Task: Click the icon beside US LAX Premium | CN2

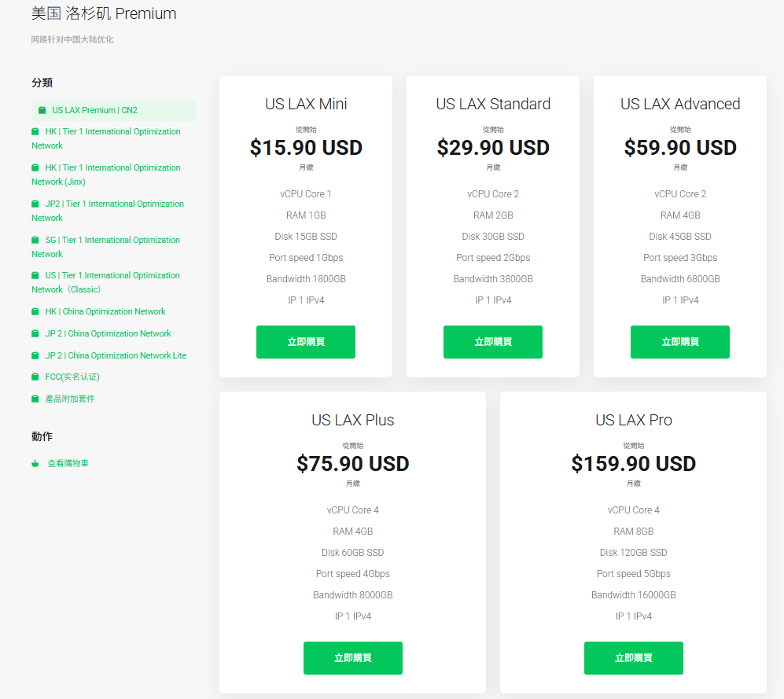Action: tap(42, 111)
